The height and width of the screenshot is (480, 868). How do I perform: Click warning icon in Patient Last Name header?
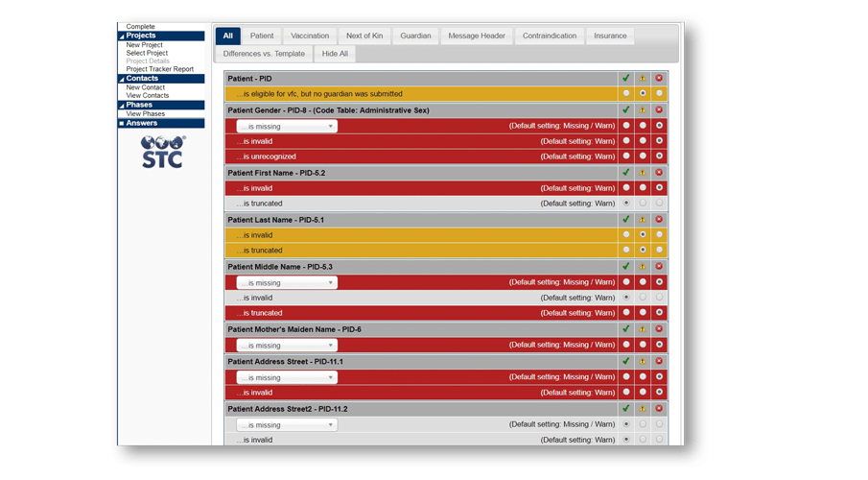[x=643, y=220]
